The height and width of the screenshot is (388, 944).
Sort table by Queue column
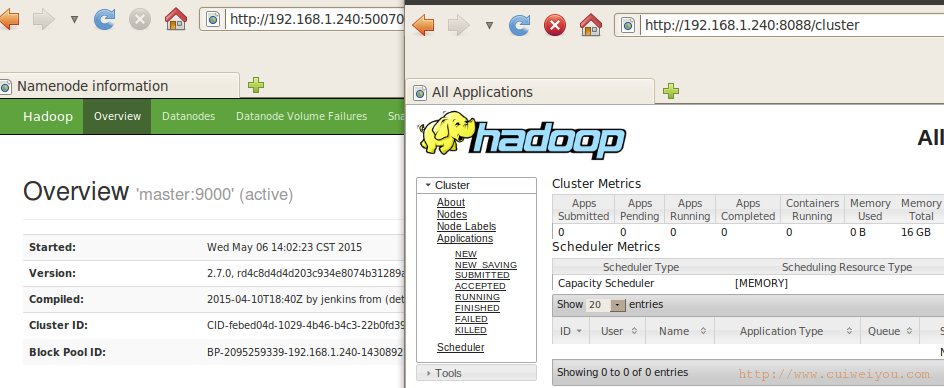pos(890,331)
